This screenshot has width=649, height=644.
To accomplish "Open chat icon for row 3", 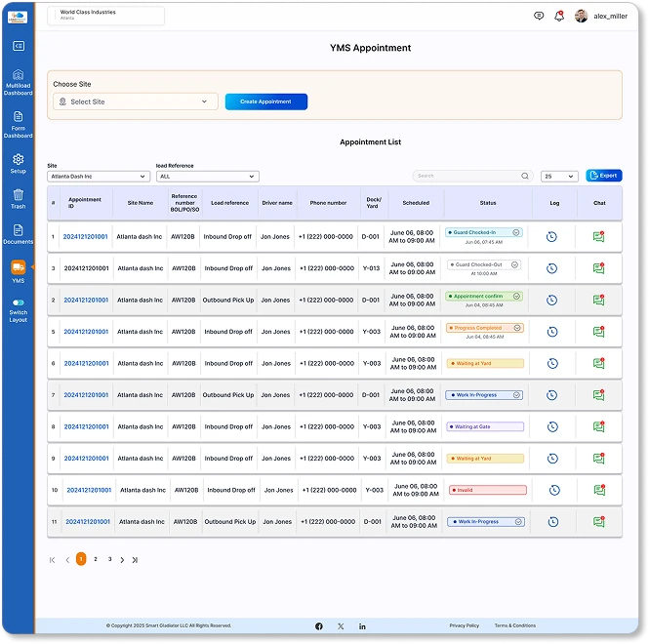I will click(598, 268).
